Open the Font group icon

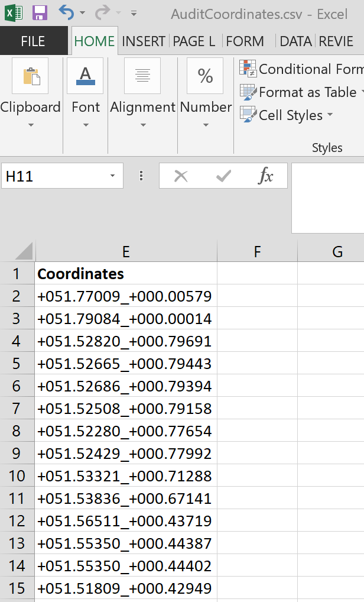(86, 76)
